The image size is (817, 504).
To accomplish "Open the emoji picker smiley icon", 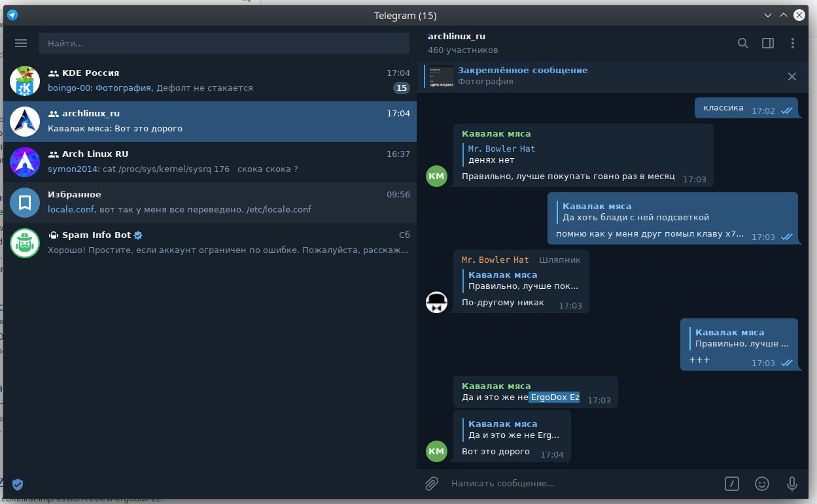I will click(x=762, y=484).
